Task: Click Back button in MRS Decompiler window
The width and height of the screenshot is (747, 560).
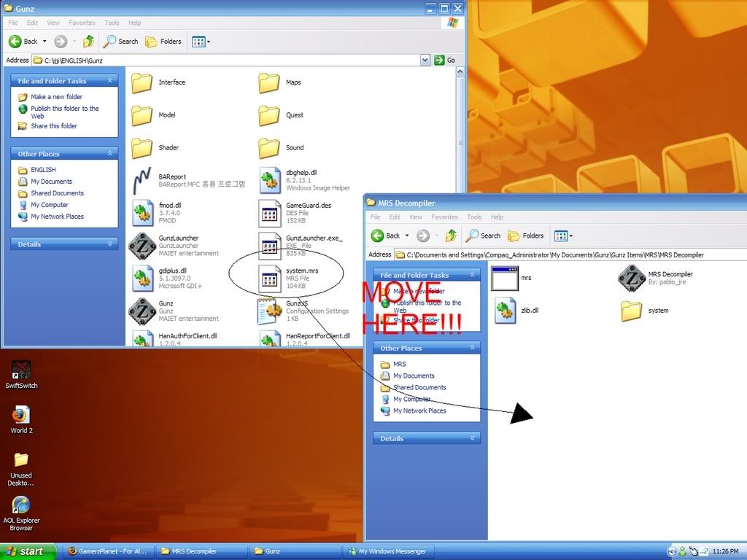Action: click(386, 236)
